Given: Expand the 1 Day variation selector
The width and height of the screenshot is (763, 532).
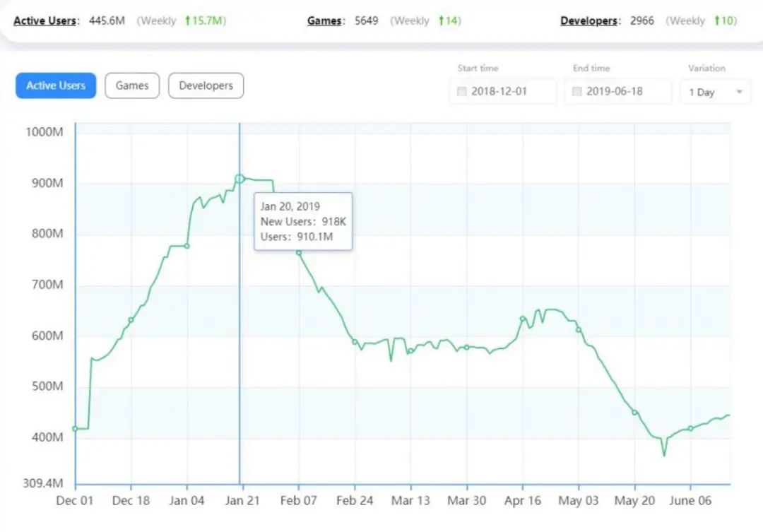Looking at the screenshot, I should pyautogui.click(x=716, y=92).
